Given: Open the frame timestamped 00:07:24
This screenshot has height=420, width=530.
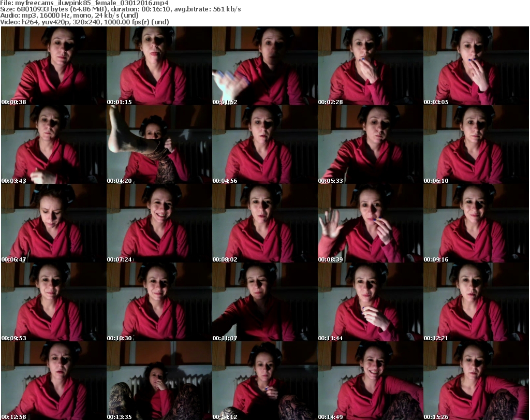Looking at the screenshot, I should click(x=159, y=224).
